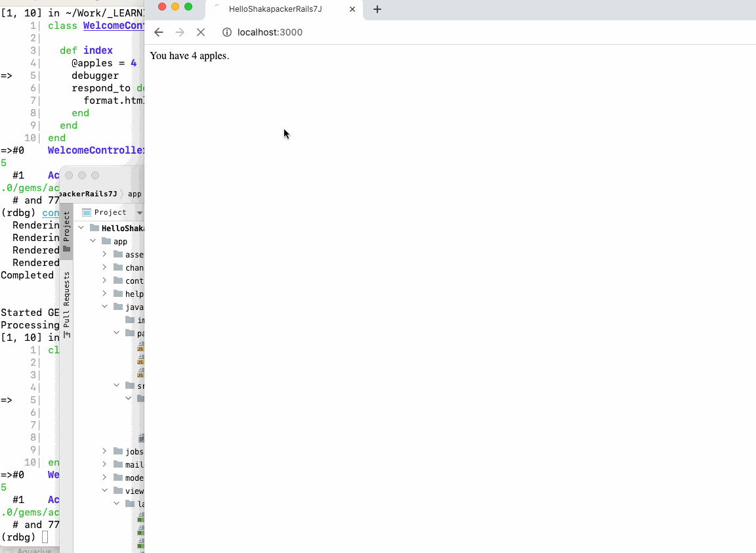Click the jobs folder icon
756x553 pixels.
pos(119,451)
